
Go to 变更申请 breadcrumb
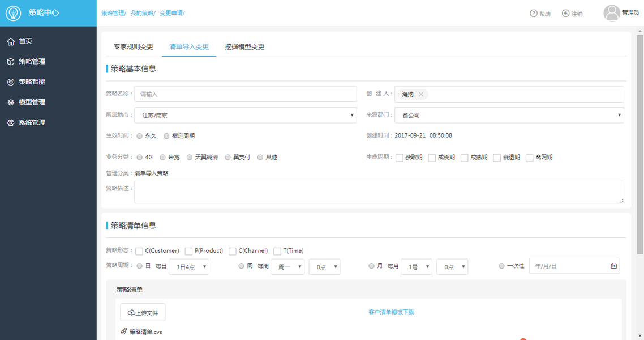tap(171, 13)
